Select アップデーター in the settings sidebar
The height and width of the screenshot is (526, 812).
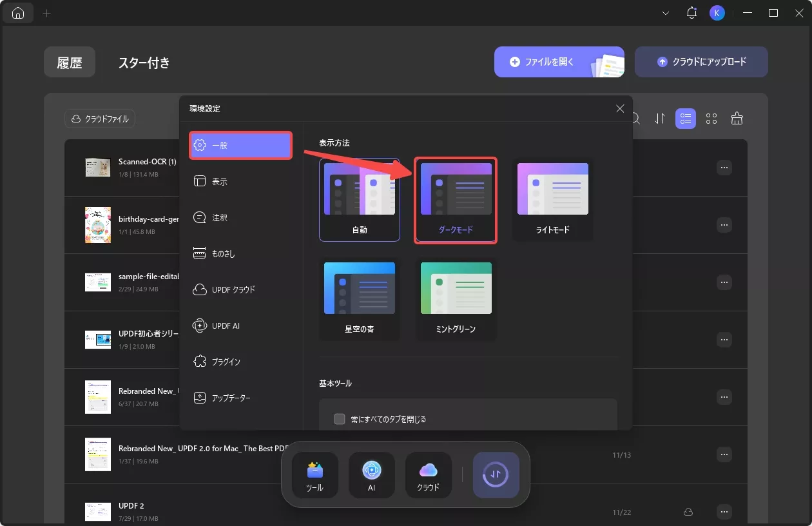(x=240, y=398)
